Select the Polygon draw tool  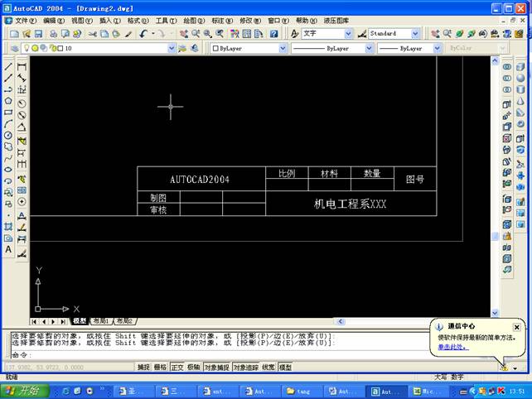coord(8,101)
